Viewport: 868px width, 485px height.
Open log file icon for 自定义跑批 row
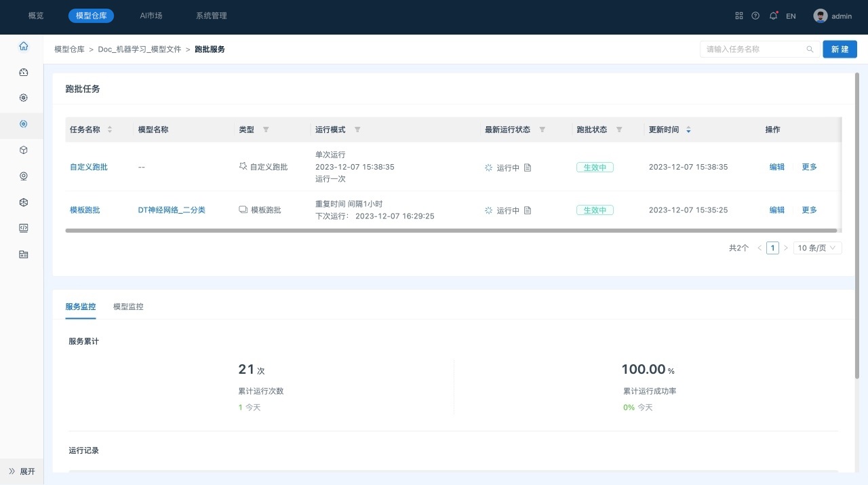point(528,168)
